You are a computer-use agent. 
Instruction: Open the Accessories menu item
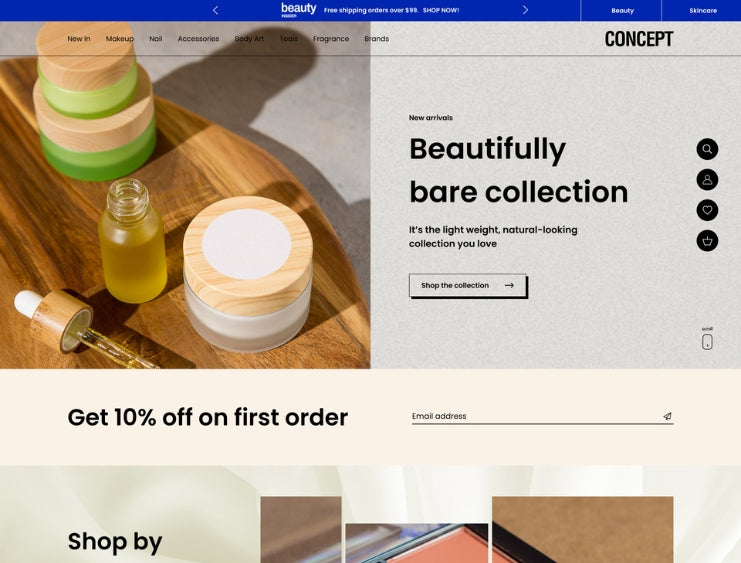198,39
